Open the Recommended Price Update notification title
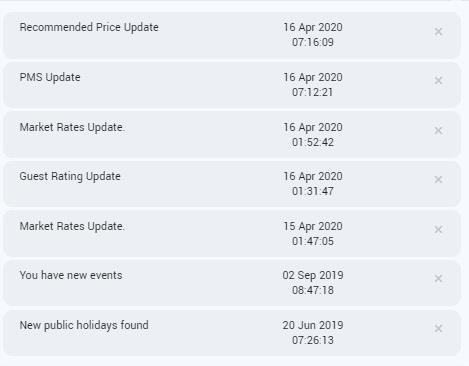The height and width of the screenshot is (366, 469). (89, 27)
